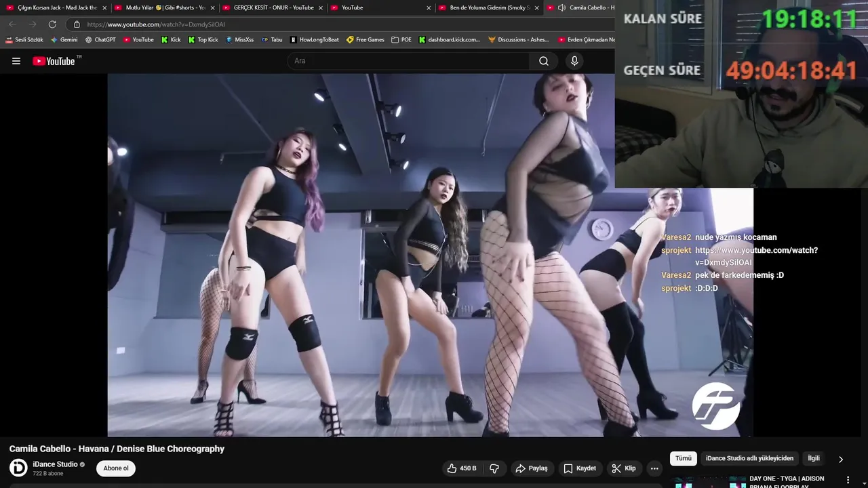Select iDance Studio adlı yükleyiciden chip

tap(749, 459)
